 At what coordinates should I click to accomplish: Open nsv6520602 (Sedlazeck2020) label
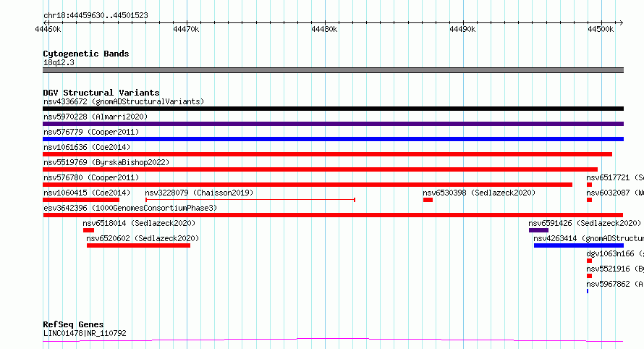[x=143, y=238]
